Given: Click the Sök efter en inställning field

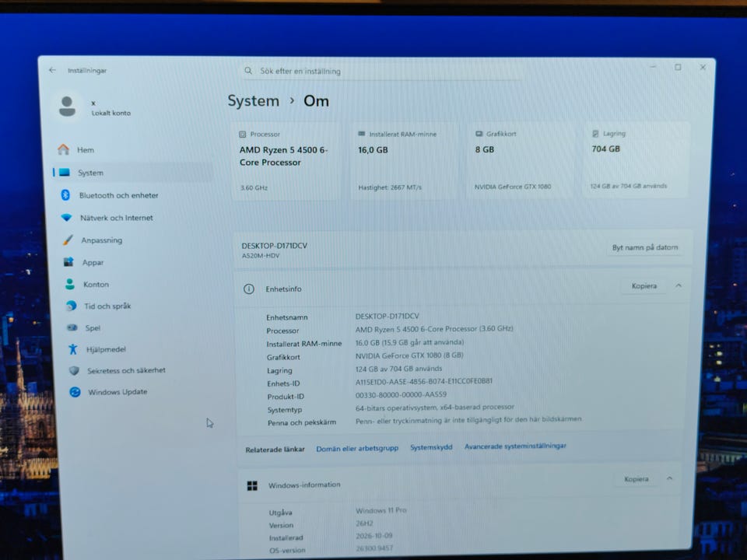Looking at the screenshot, I should click(381, 71).
